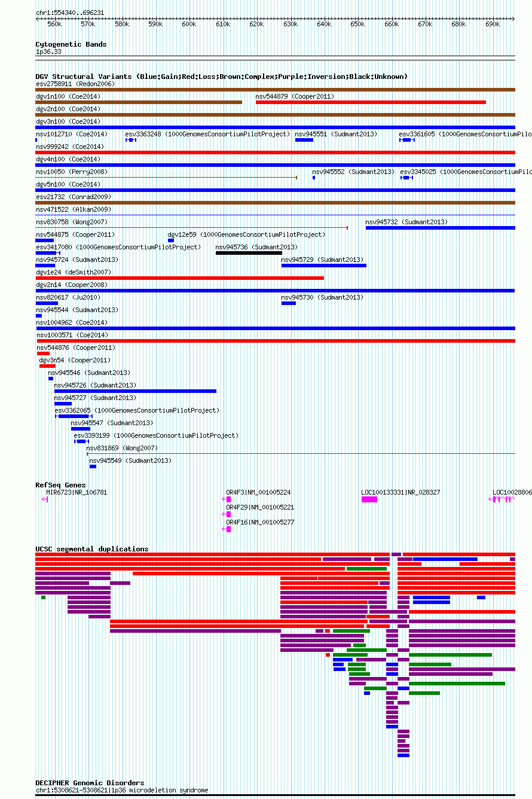Open nsv1004962 (Coe2014) label
Image resolution: width=532 pixels, height=799 pixels.
72,322
